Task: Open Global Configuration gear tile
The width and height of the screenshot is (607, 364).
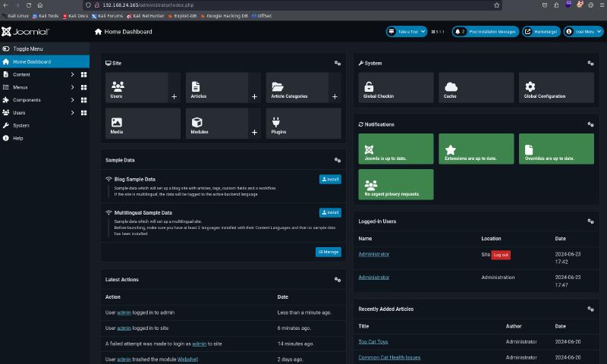Action: (556, 87)
